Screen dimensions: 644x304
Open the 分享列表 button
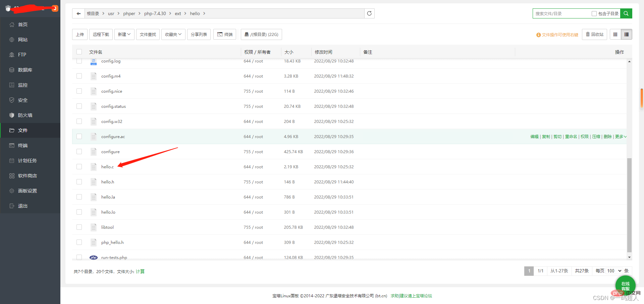click(x=199, y=34)
